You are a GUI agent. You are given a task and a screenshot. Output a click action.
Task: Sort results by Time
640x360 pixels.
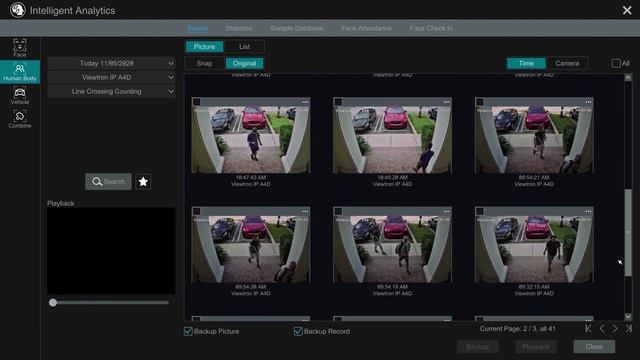pyautogui.click(x=526, y=63)
